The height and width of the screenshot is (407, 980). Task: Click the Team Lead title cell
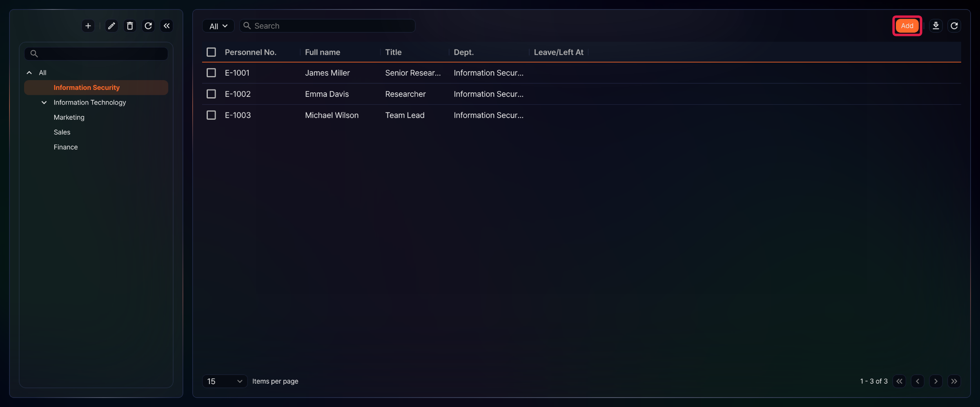[405, 115]
